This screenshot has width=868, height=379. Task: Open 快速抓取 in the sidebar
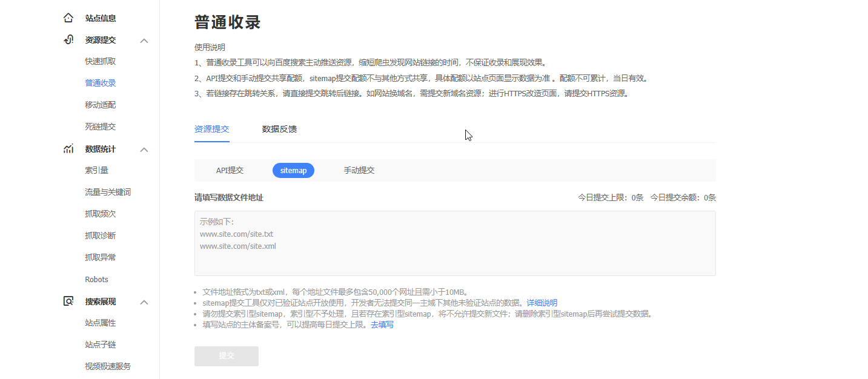(100, 61)
